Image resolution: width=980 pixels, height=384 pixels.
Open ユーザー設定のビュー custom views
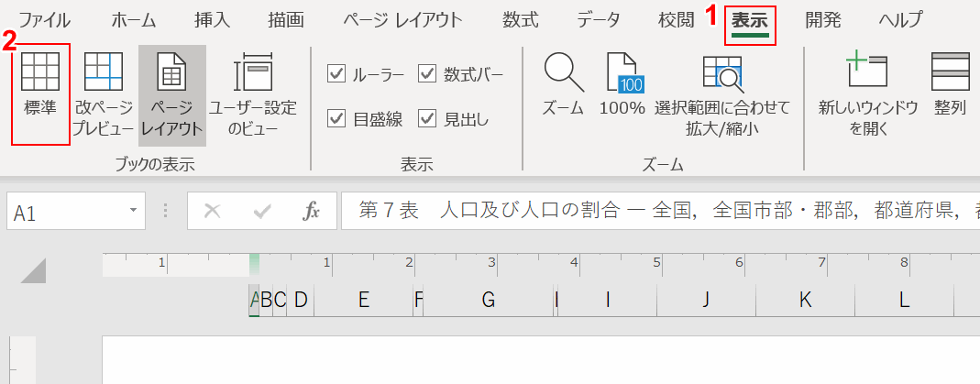(253, 89)
